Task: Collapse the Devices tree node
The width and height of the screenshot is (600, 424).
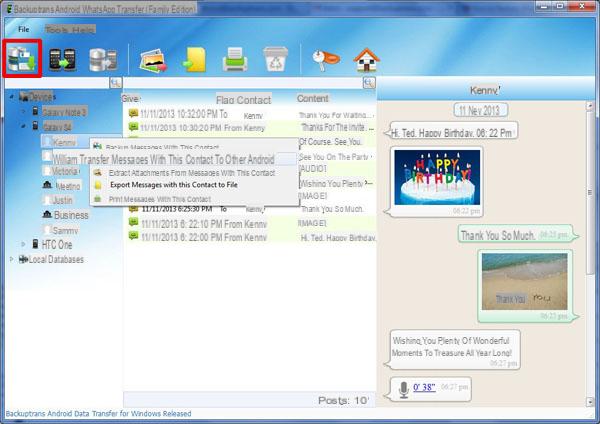Action: (11, 97)
